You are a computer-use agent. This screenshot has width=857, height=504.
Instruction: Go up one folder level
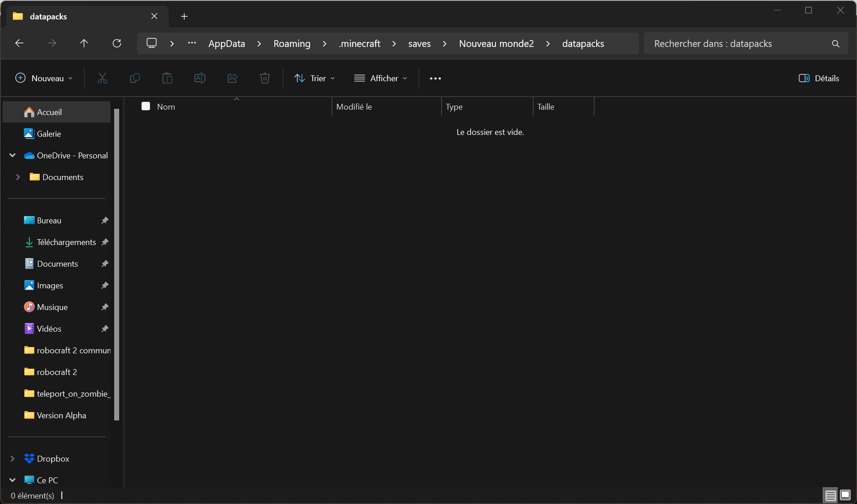tap(84, 43)
